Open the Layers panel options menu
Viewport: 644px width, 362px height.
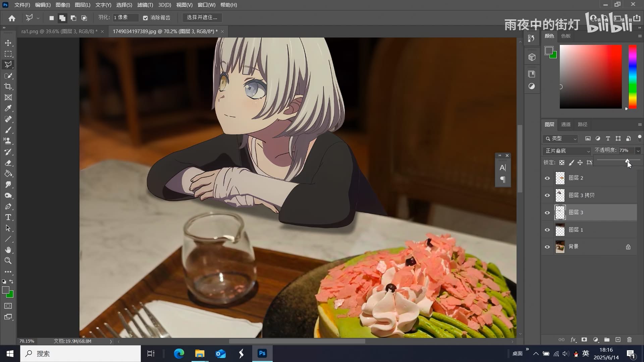(x=640, y=124)
